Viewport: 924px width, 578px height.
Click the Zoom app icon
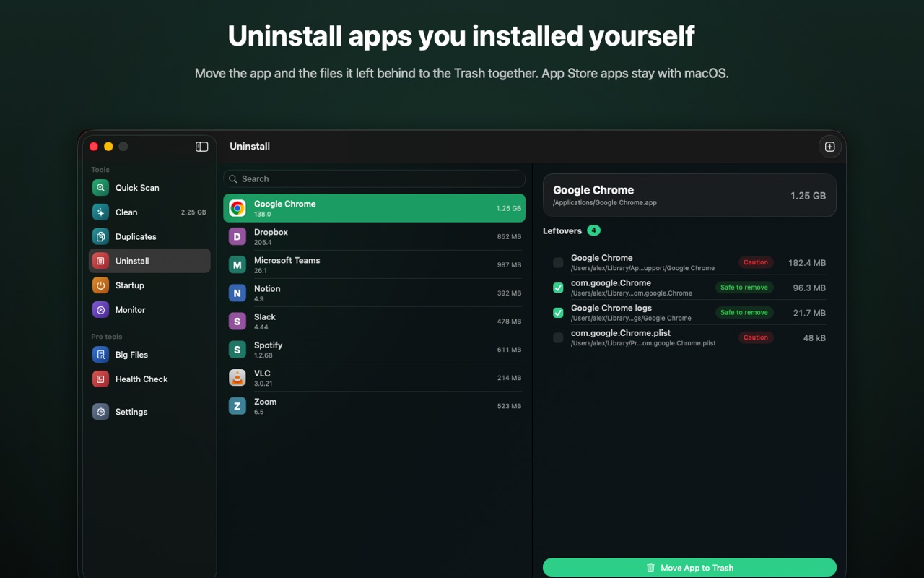point(237,406)
